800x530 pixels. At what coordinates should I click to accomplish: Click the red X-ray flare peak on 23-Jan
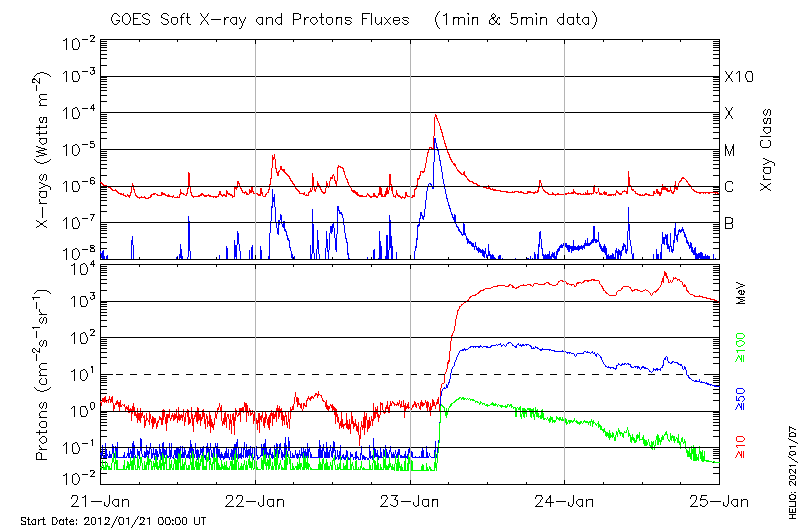pyautogui.click(x=435, y=116)
